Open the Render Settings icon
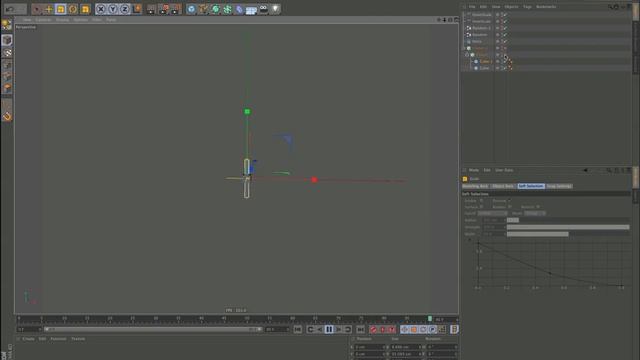Viewport: 640px width, 360px height. [x=176, y=9]
